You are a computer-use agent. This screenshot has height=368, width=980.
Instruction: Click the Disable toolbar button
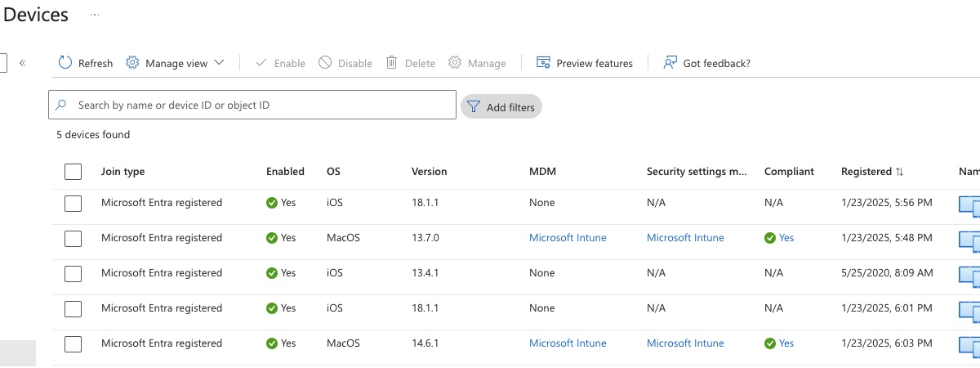click(345, 63)
